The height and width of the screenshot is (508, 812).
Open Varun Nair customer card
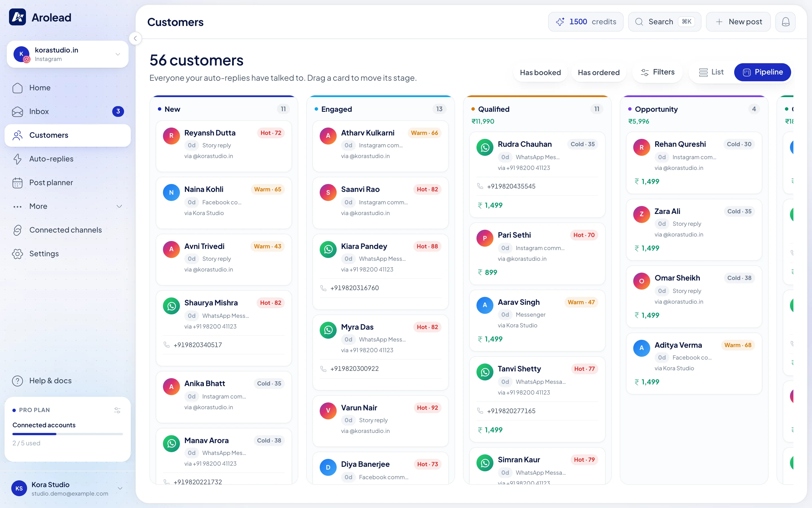[381, 421]
